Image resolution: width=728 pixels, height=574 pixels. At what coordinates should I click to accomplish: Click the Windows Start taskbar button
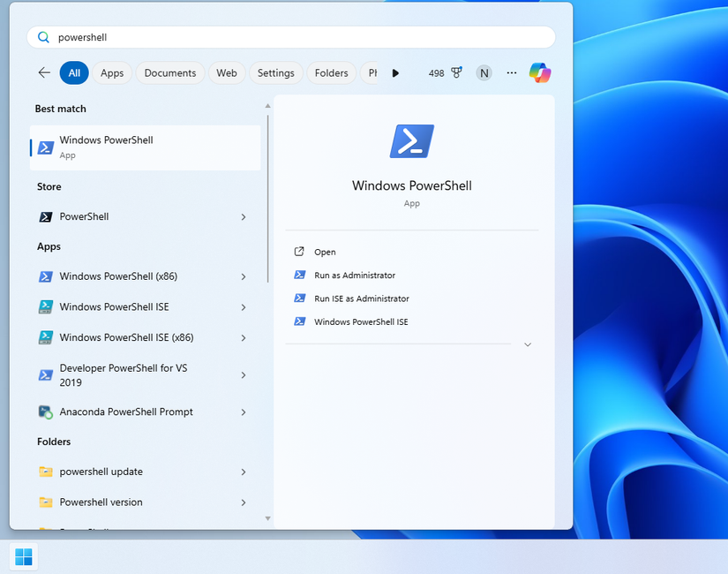(x=23, y=556)
